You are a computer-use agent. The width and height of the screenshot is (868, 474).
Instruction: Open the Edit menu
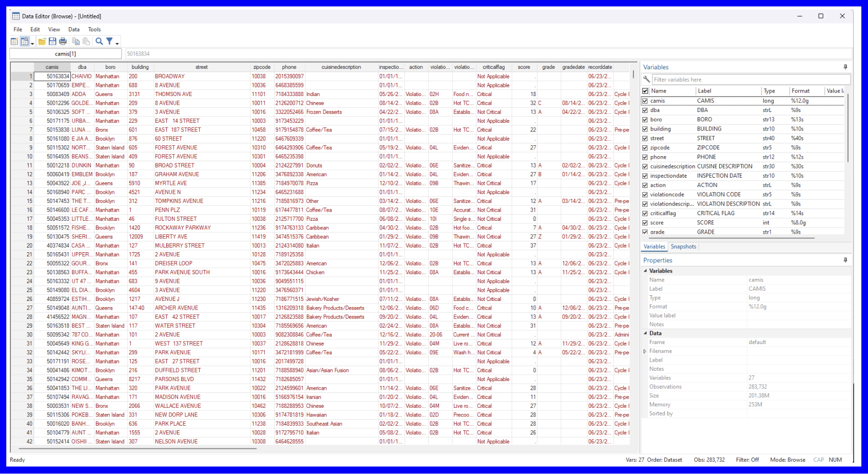35,30
